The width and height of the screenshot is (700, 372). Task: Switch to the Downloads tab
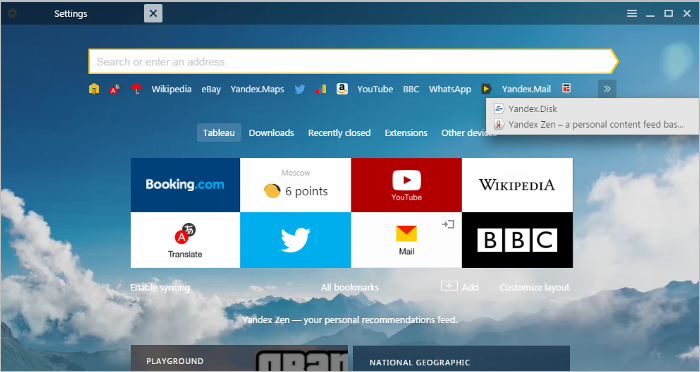271,133
